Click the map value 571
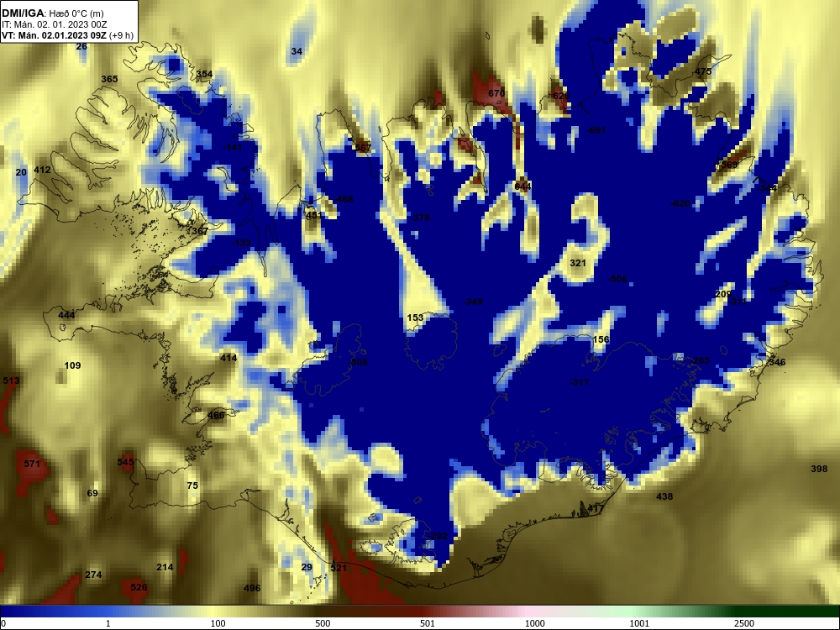Viewport: 840px width, 630px height. pos(32,464)
